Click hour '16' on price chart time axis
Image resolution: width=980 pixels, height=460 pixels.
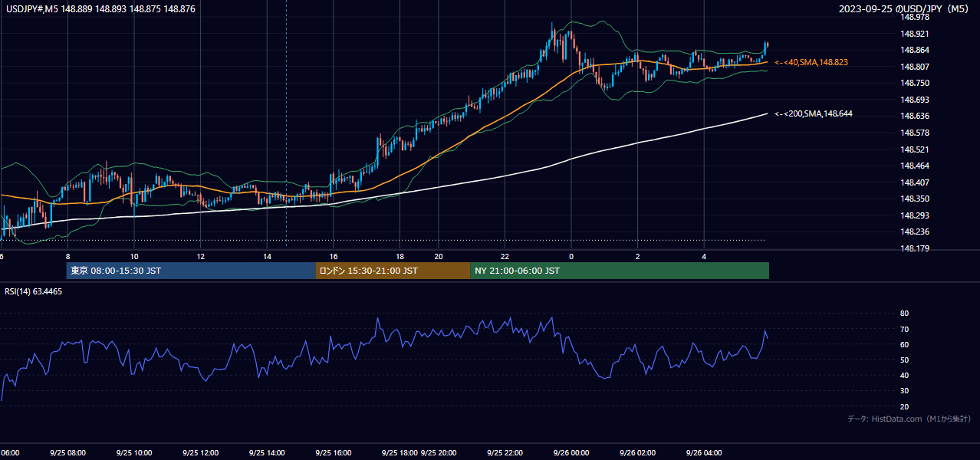334,256
